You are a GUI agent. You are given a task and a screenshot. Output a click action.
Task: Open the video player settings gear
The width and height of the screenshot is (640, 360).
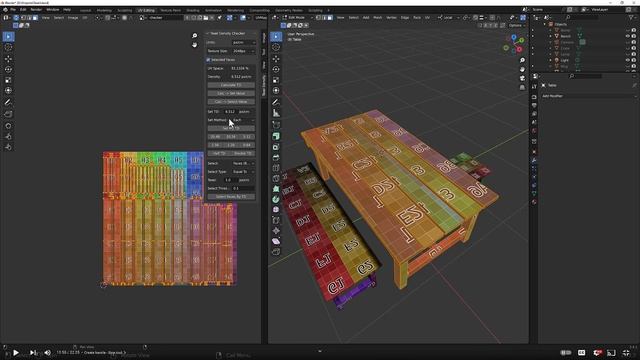coord(598,353)
